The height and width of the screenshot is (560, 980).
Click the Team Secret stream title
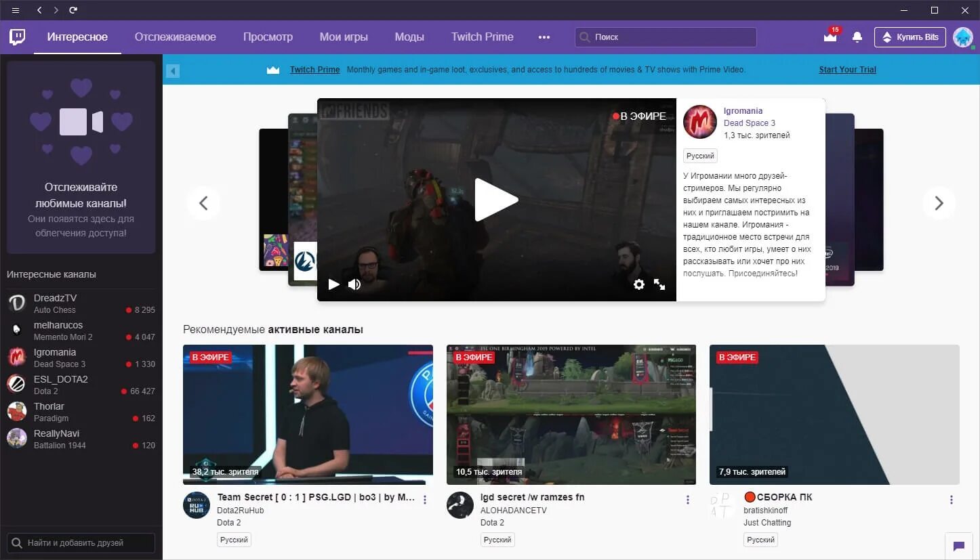pos(316,497)
